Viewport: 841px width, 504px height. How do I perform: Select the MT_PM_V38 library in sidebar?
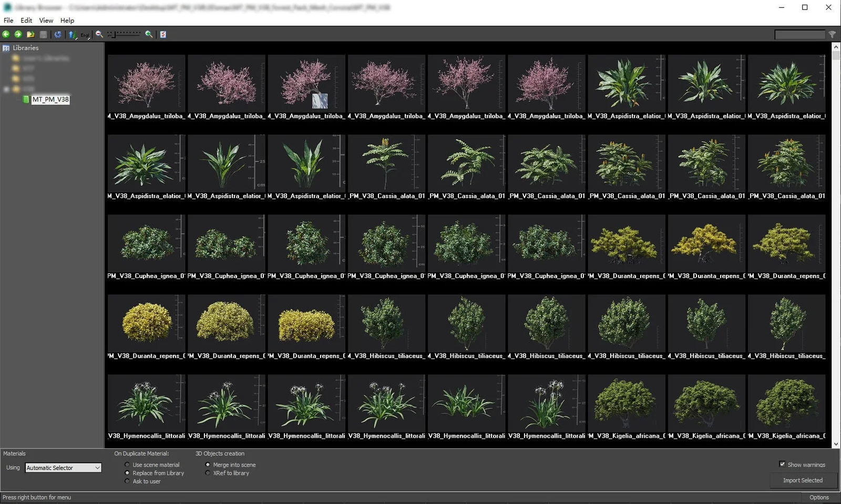click(51, 99)
